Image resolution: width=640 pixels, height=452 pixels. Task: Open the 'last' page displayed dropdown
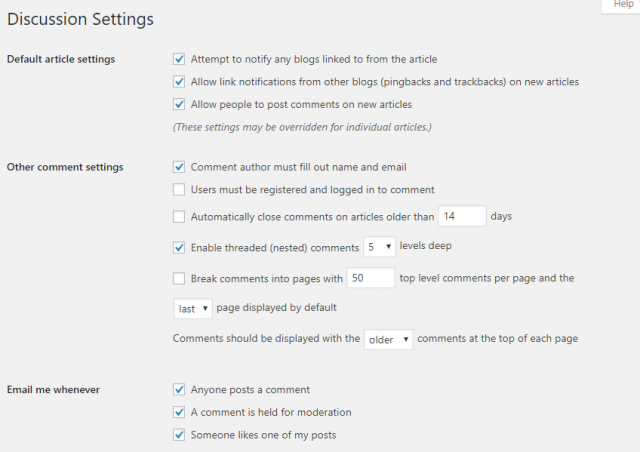click(193, 308)
